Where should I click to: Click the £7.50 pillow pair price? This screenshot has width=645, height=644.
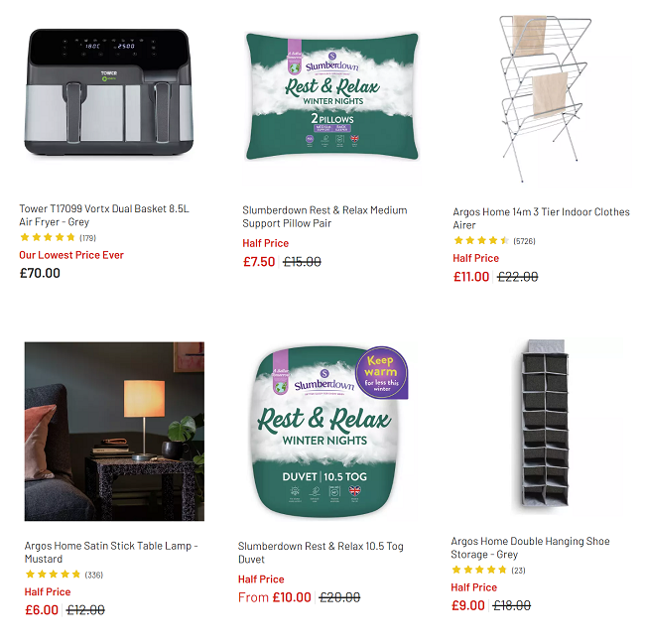coord(259,262)
